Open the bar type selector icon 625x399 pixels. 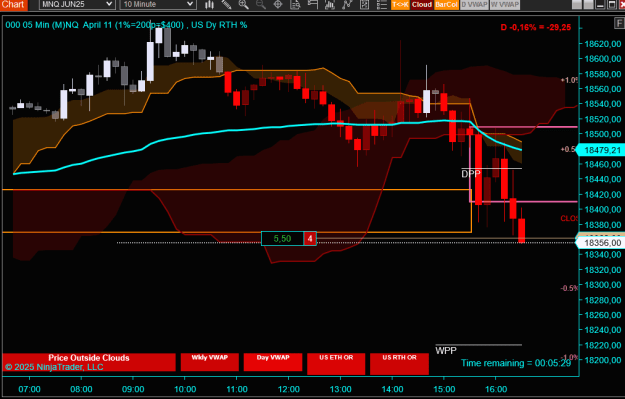pyautogui.click(x=209, y=5)
